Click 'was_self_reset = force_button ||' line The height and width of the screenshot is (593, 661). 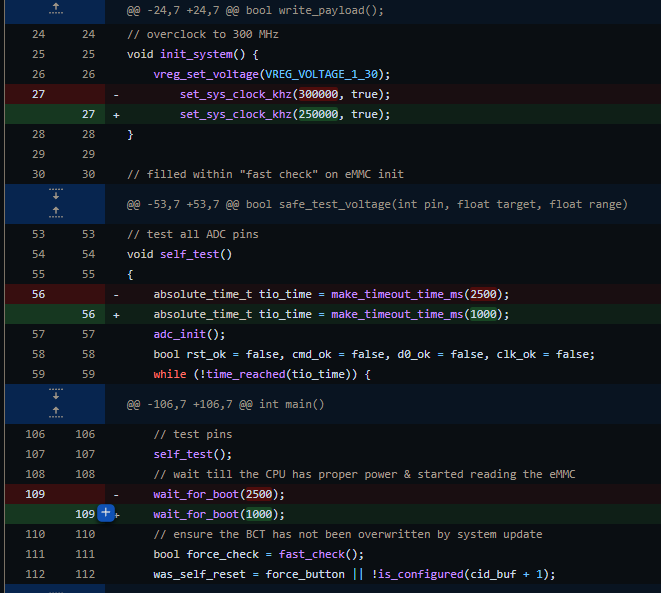point(354,574)
